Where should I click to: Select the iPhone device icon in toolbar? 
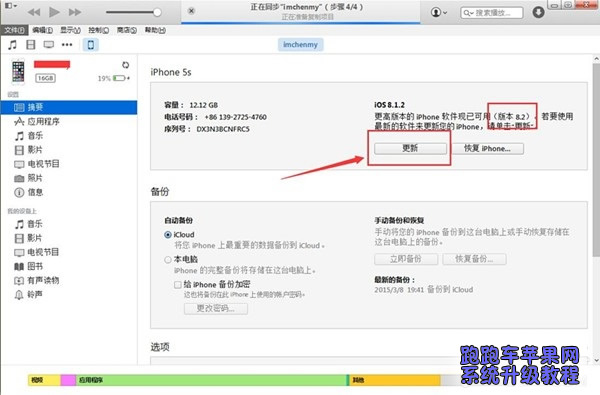pyautogui.click(x=91, y=45)
